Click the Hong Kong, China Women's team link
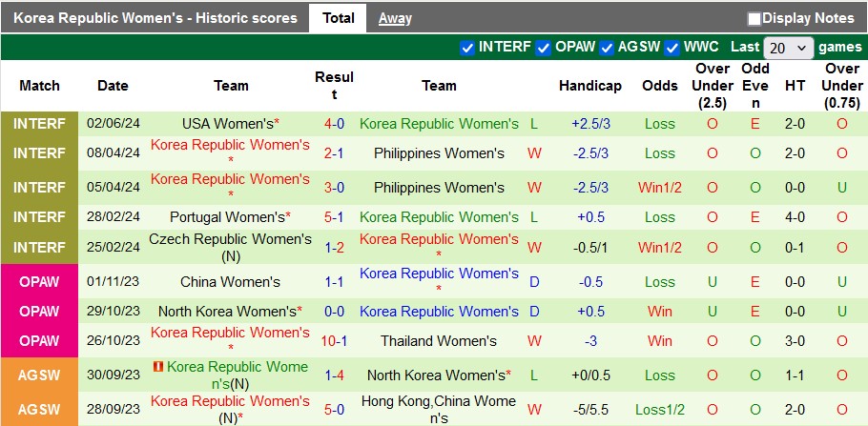 pos(439,410)
